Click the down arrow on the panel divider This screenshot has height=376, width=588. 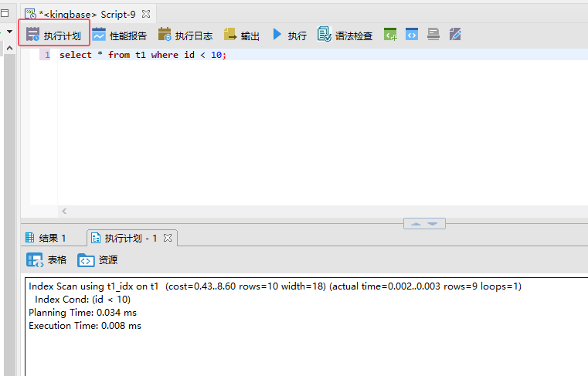(x=433, y=224)
